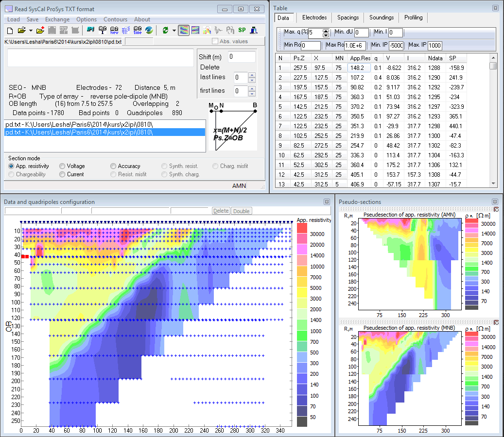Click the add folder icon with red plus
Image resolution: width=504 pixels, height=437 pixels.
pos(40,30)
